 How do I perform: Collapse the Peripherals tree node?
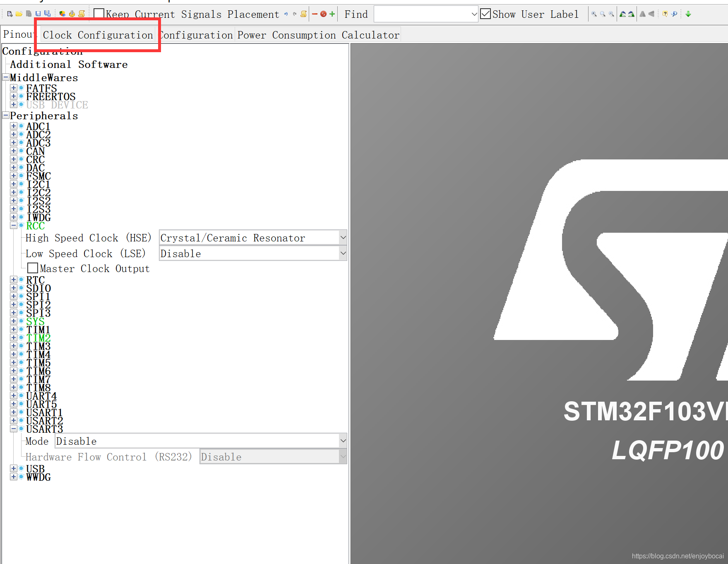(6, 115)
